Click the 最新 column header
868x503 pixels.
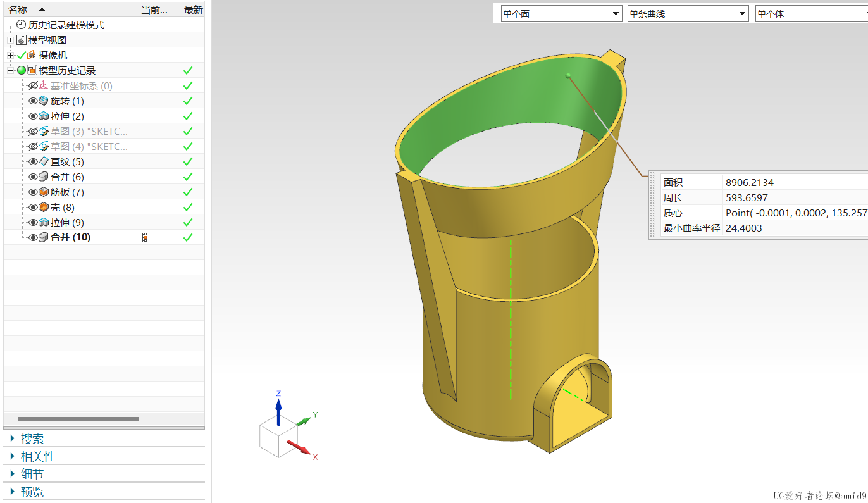click(193, 9)
